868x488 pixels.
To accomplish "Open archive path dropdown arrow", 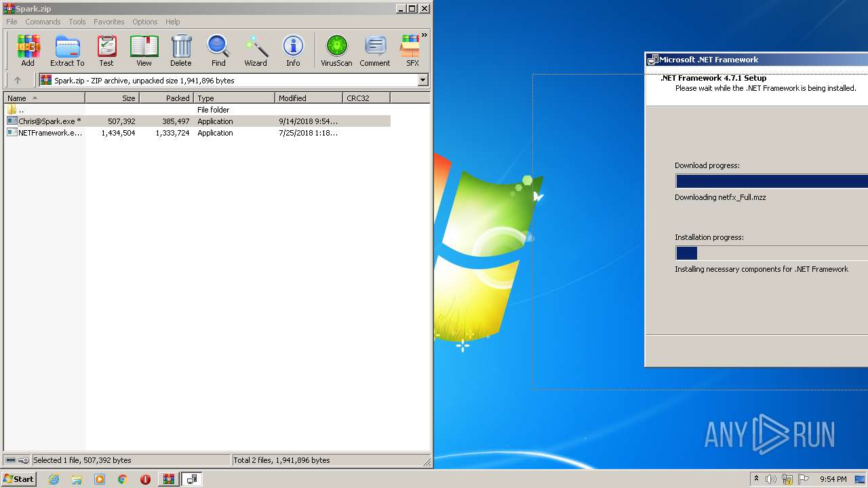I will pyautogui.click(x=423, y=80).
